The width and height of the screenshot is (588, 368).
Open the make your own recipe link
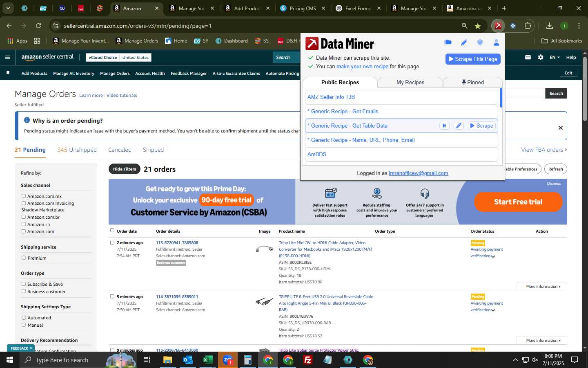coord(362,66)
